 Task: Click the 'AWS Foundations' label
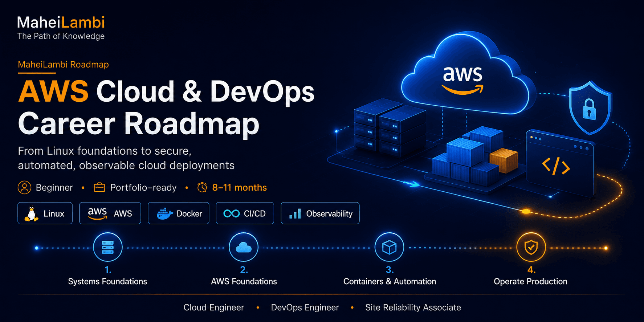(x=244, y=281)
